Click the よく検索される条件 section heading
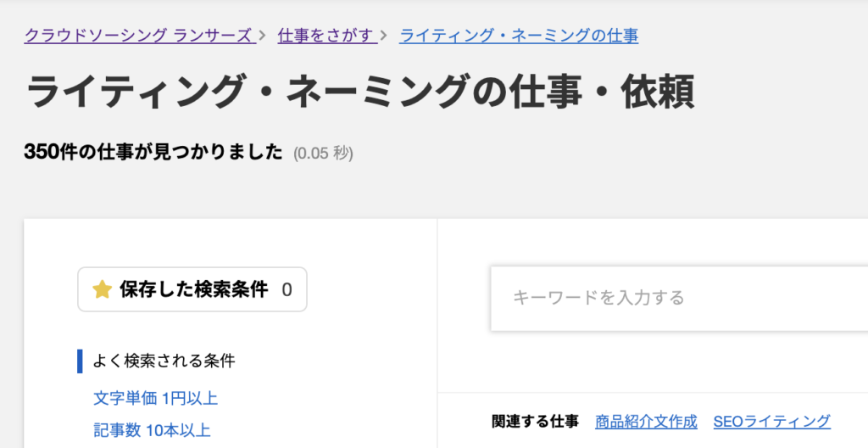Viewport: 868px width, 448px height. (x=164, y=361)
